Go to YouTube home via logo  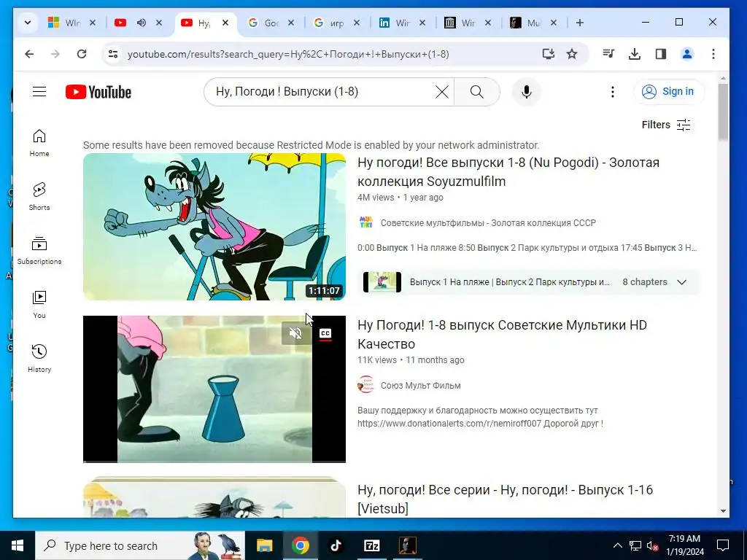pyautogui.click(x=98, y=92)
